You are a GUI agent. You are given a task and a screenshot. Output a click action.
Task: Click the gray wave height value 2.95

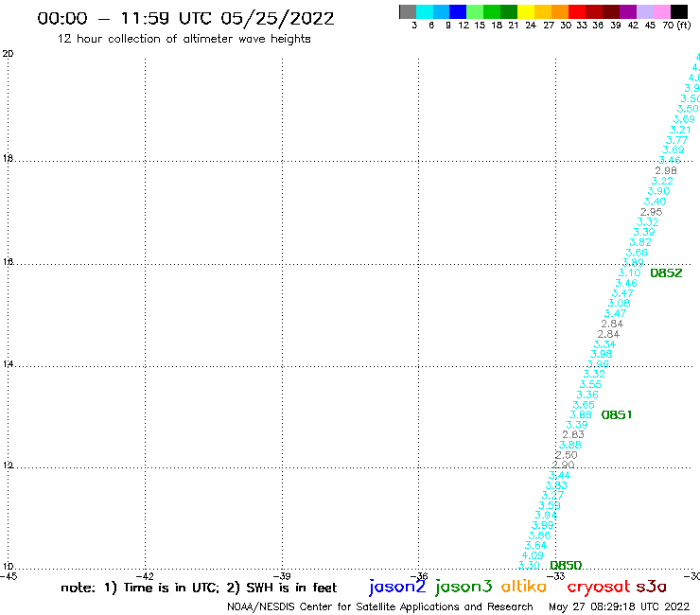652,212
